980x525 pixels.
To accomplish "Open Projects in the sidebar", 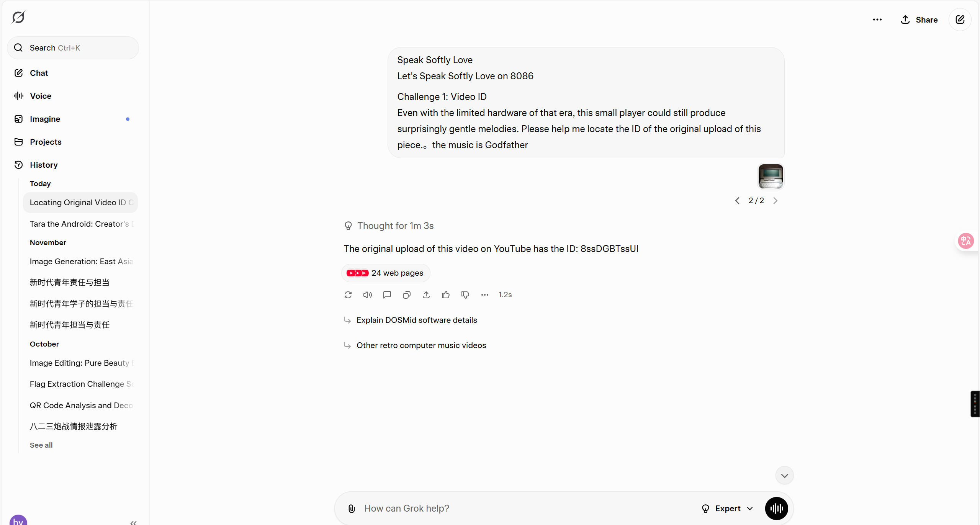I will point(46,142).
